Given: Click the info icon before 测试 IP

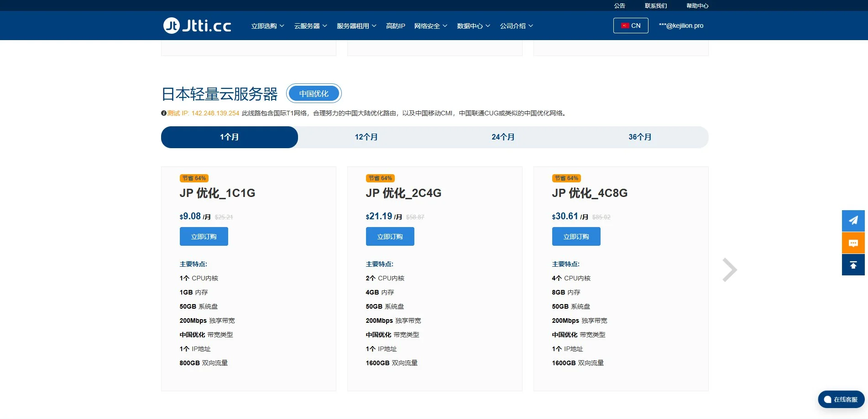Looking at the screenshot, I should coord(163,113).
